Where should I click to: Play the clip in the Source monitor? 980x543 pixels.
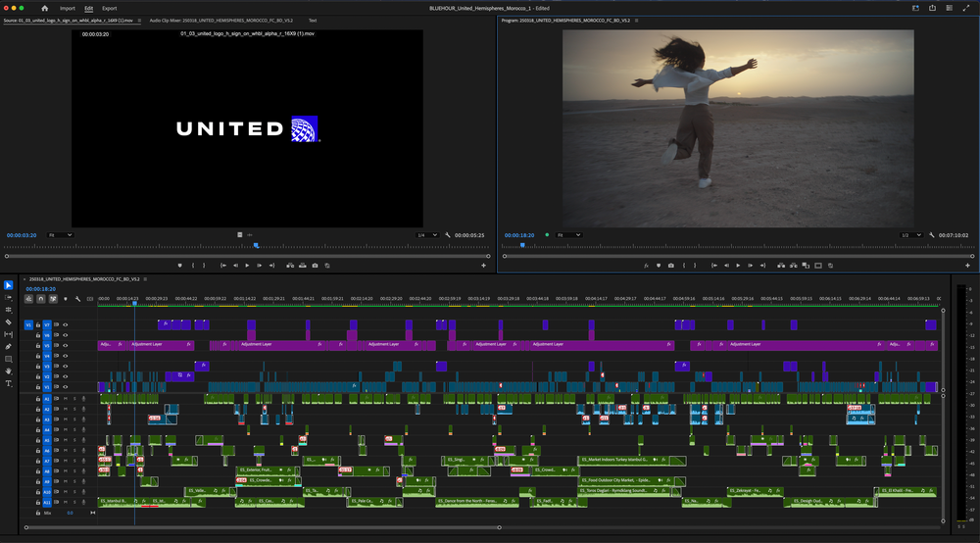click(248, 266)
